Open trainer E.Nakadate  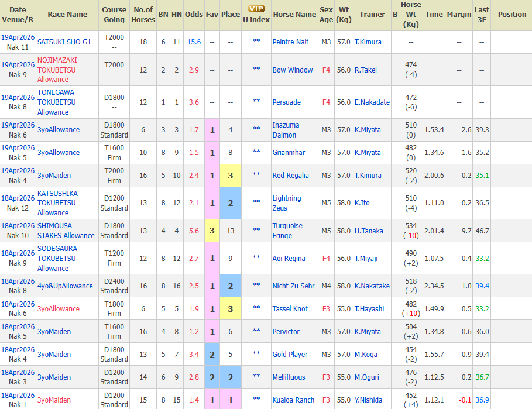(372, 102)
